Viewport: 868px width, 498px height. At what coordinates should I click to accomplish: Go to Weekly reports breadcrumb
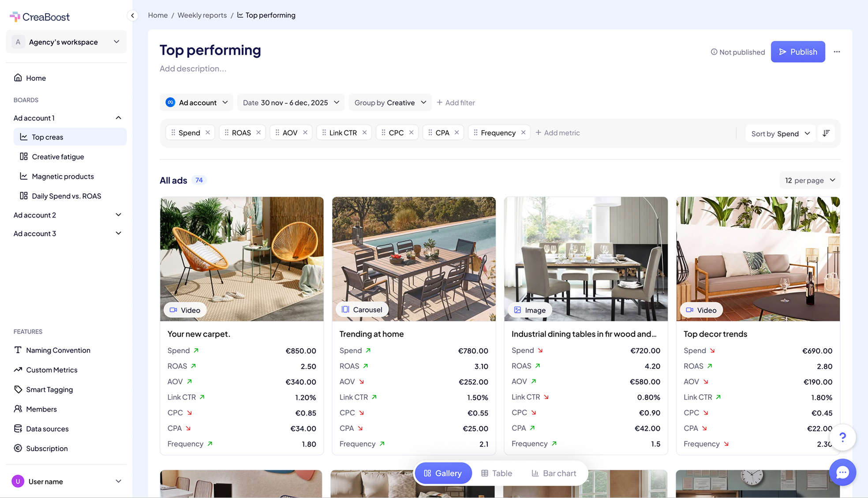coord(202,15)
